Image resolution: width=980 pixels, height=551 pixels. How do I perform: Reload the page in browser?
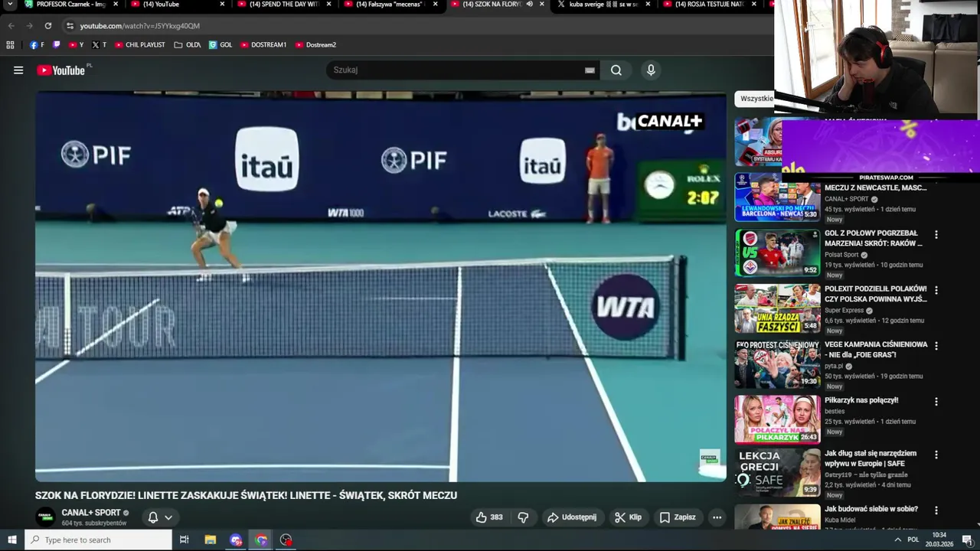tap(47, 25)
